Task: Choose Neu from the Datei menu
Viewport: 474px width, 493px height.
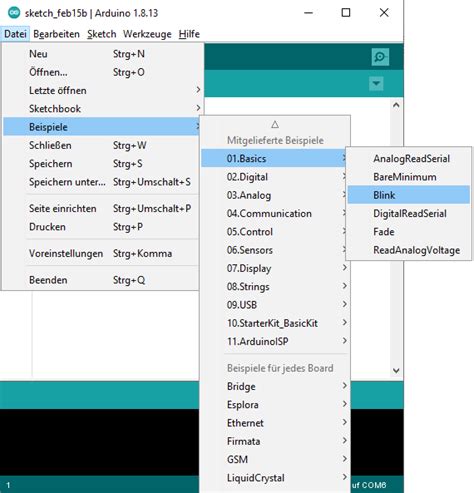Action: (102, 54)
